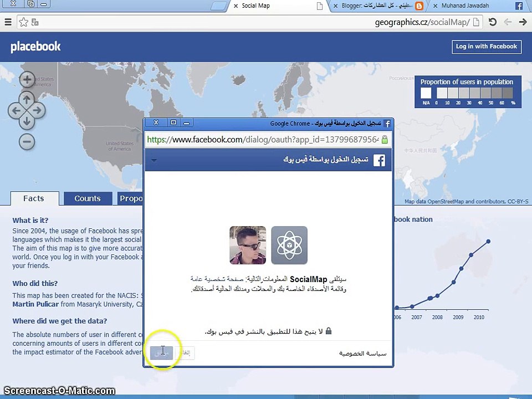Click the blue OK button in login dialog
Image resolution: width=532 pixels, height=399 pixels.
pos(161,353)
